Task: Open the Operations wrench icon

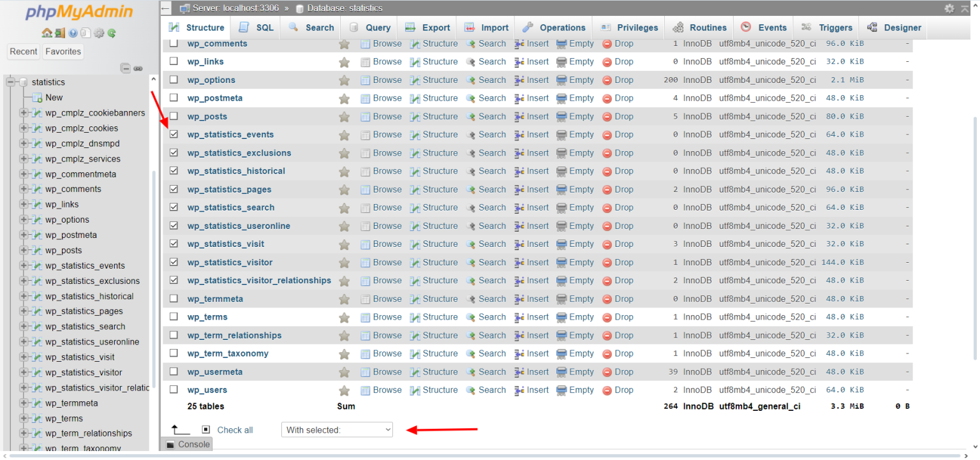Action: pos(527,27)
